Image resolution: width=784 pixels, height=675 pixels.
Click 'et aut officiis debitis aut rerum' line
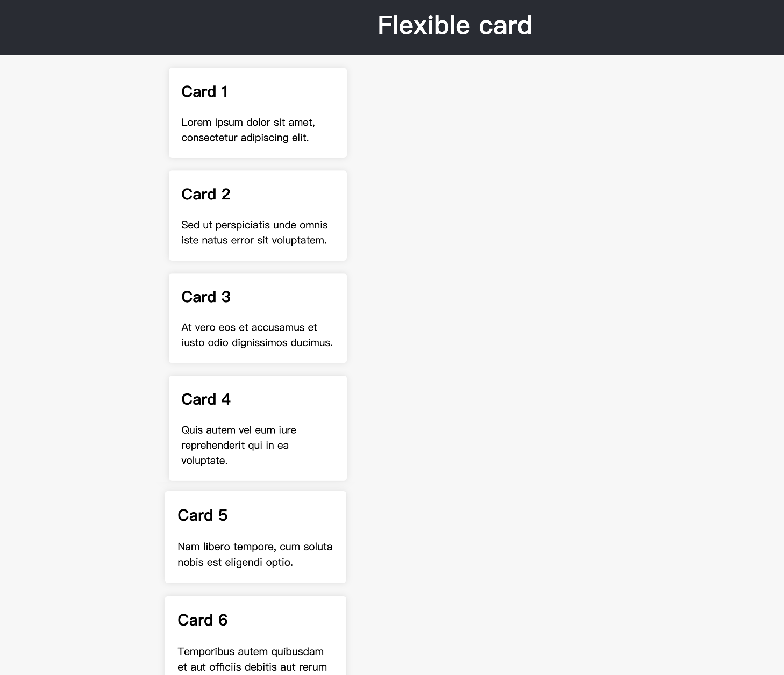click(x=252, y=667)
